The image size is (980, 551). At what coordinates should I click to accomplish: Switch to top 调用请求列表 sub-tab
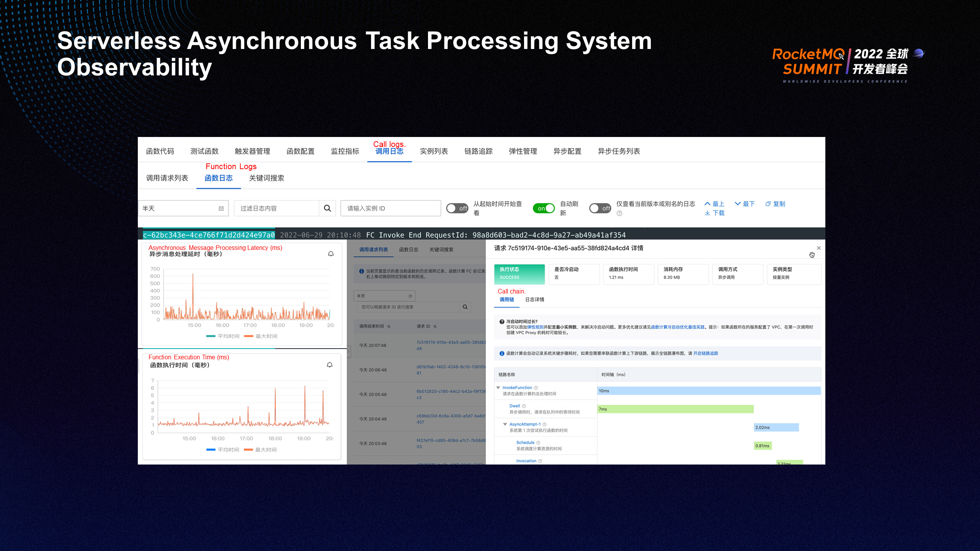(167, 178)
